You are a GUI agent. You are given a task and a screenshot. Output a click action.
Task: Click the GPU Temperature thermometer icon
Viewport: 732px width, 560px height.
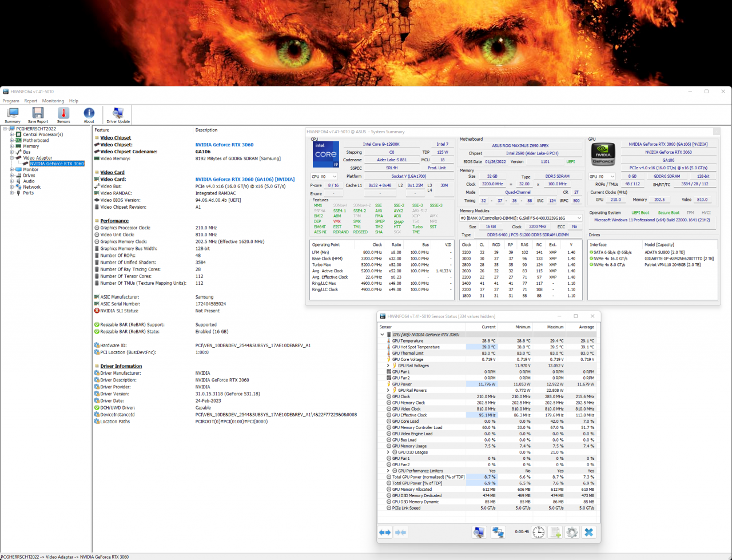[389, 341]
